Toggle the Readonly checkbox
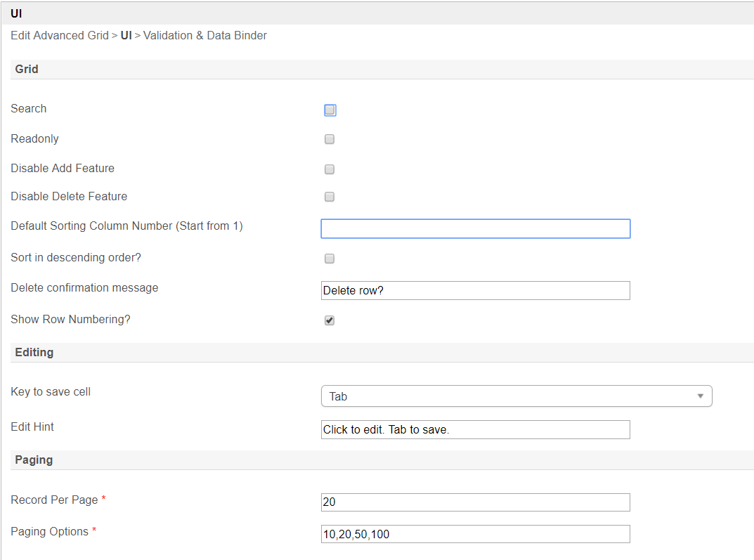Screen dimensions: 754x560 (x=330, y=139)
